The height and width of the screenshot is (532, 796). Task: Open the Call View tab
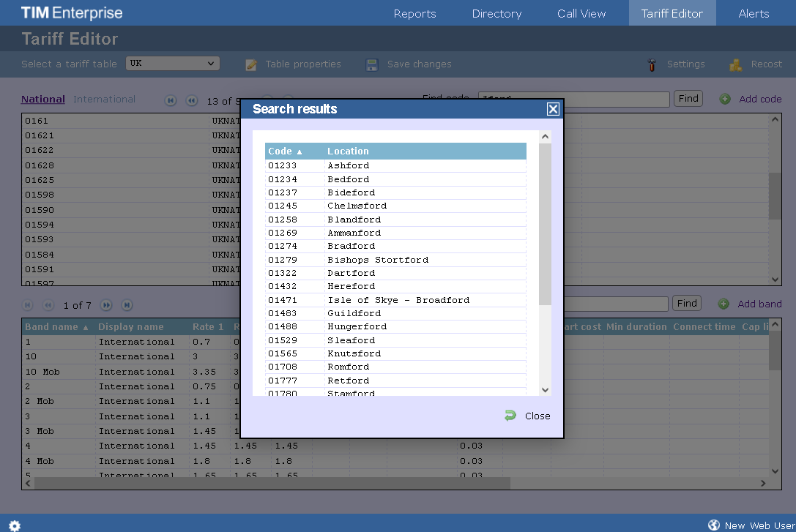(x=581, y=13)
